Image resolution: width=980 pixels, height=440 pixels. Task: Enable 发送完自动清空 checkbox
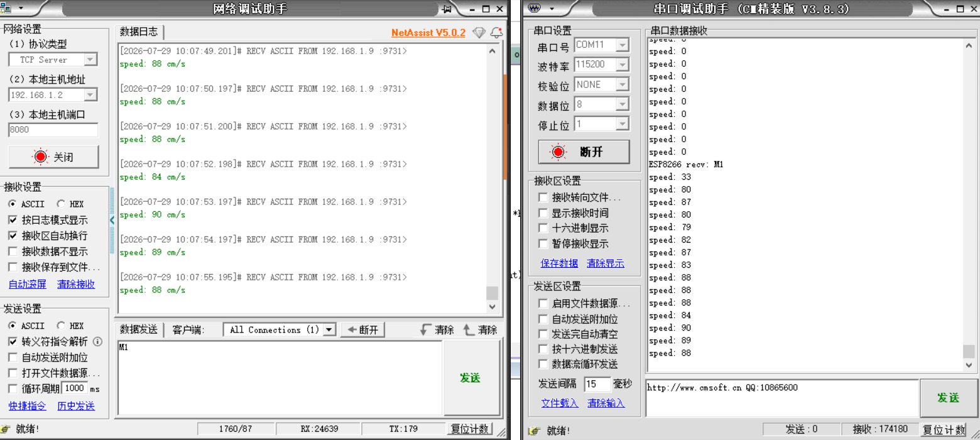(x=543, y=334)
